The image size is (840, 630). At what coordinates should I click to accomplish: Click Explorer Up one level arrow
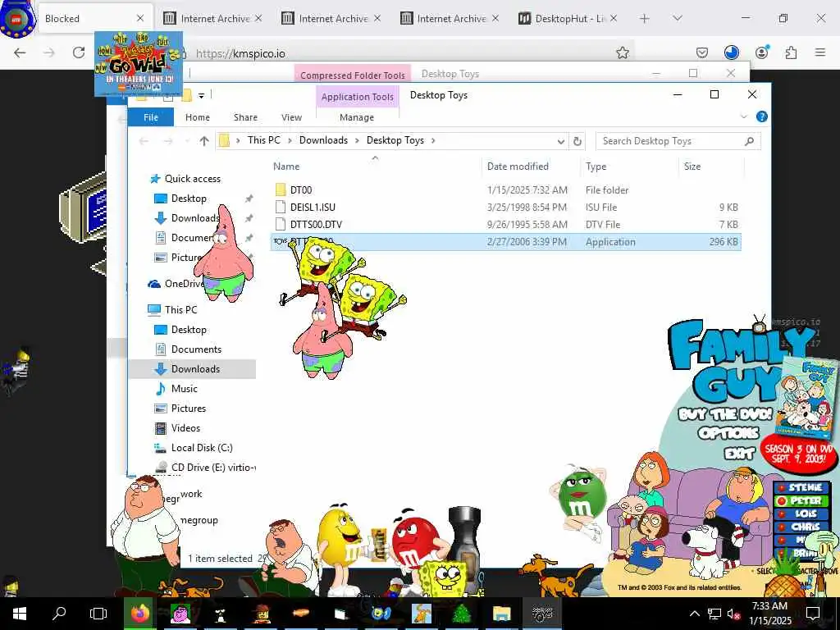click(204, 141)
